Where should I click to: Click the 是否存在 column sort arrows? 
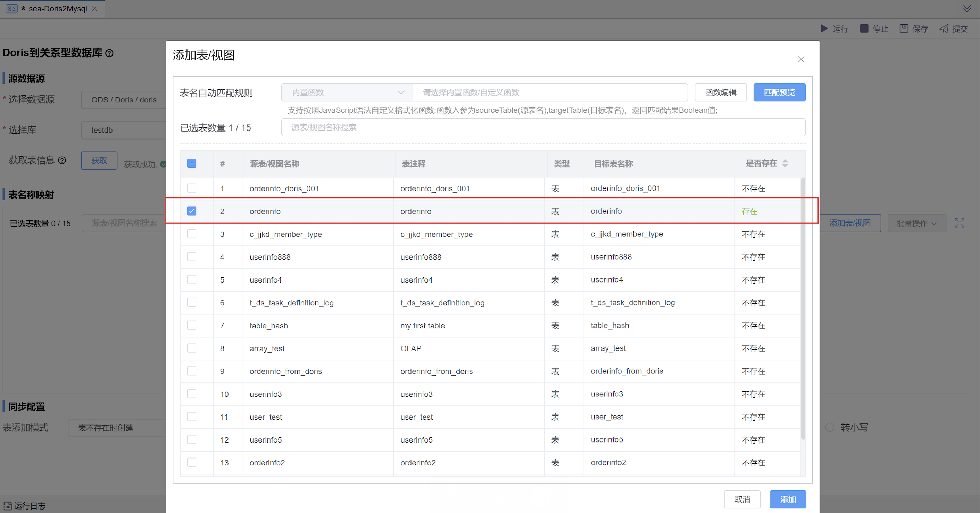click(x=785, y=163)
